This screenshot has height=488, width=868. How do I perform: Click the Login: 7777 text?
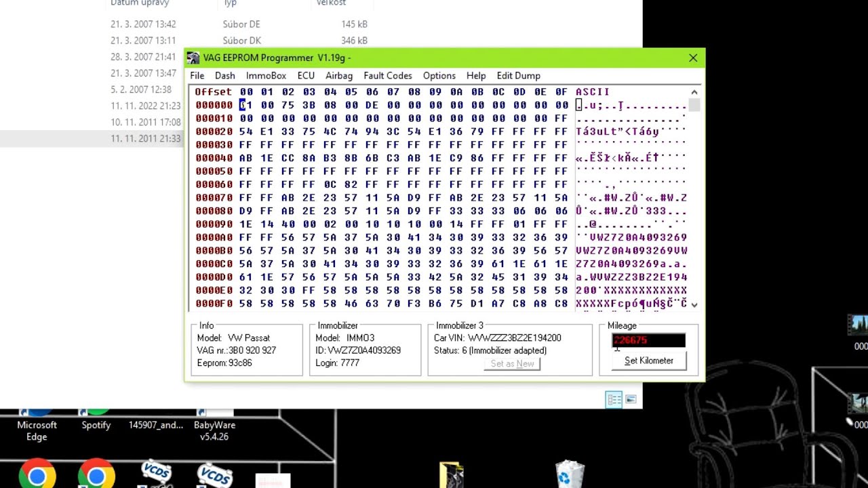[x=337, y=363]
